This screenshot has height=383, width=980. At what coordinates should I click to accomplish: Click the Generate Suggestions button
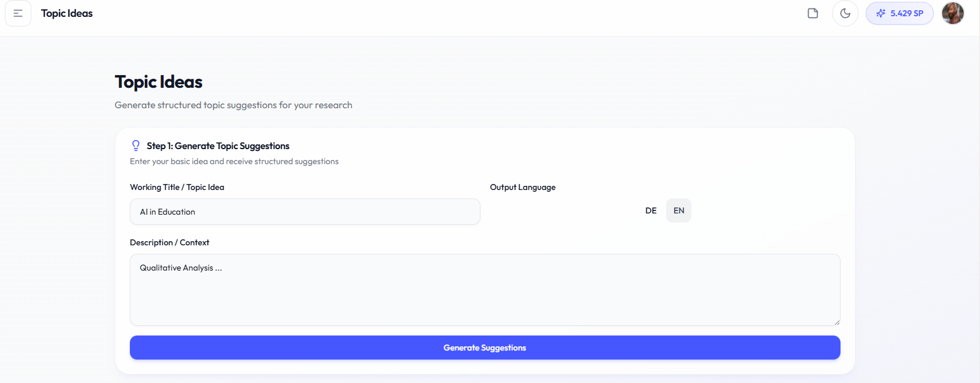[x=485, y=348]
